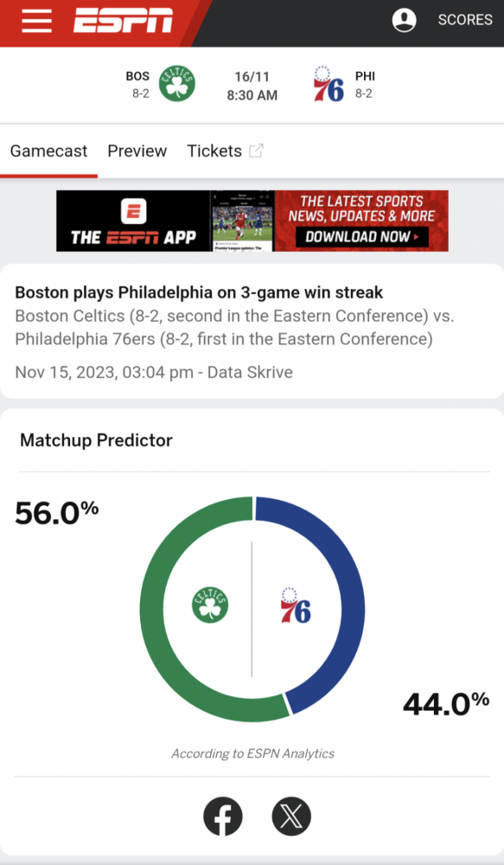
Task: Select the Gamecast tab
Action: pos(48,151)
